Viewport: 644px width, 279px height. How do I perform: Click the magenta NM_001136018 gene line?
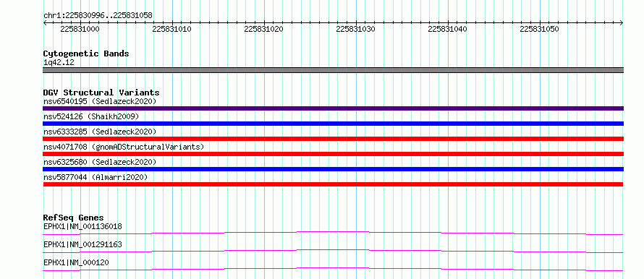pos(333,233)
